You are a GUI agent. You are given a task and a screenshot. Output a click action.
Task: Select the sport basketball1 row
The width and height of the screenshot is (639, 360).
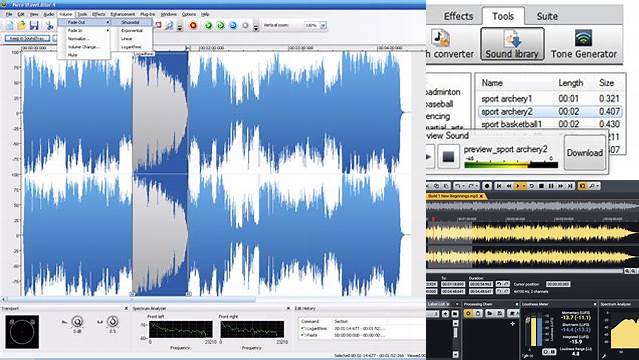click(550, 124)
